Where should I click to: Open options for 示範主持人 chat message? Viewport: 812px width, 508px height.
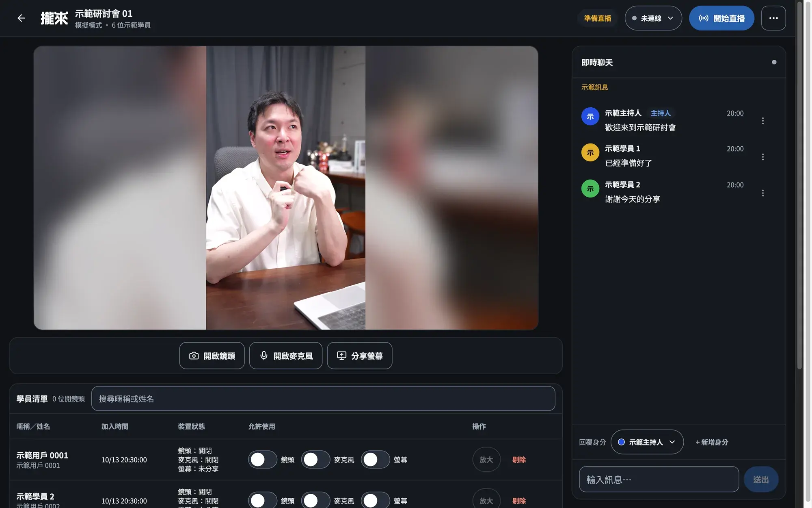pos(763,121)
